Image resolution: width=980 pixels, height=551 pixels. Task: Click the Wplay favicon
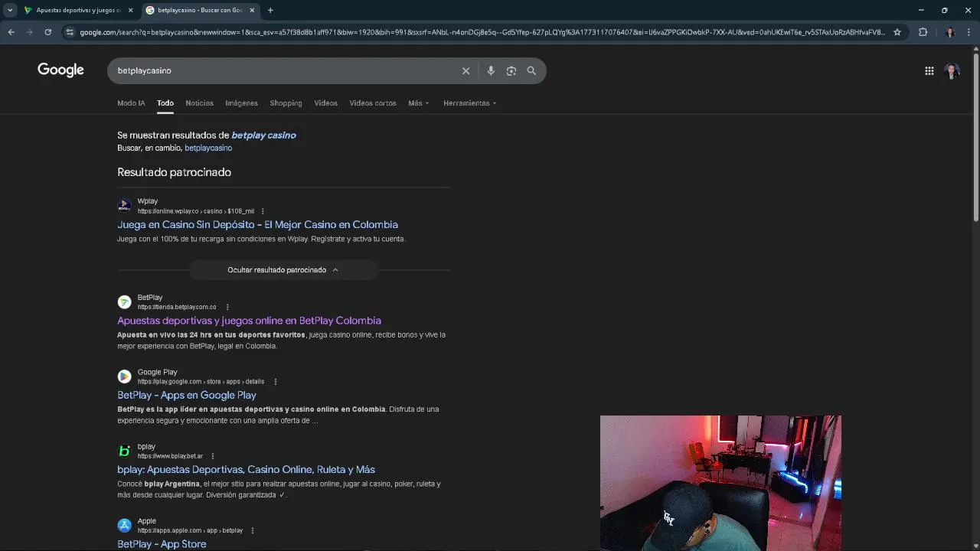124,206
